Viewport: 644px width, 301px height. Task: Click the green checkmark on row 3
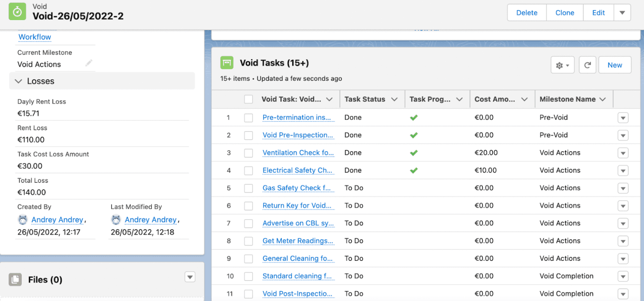tap(414, 153)
